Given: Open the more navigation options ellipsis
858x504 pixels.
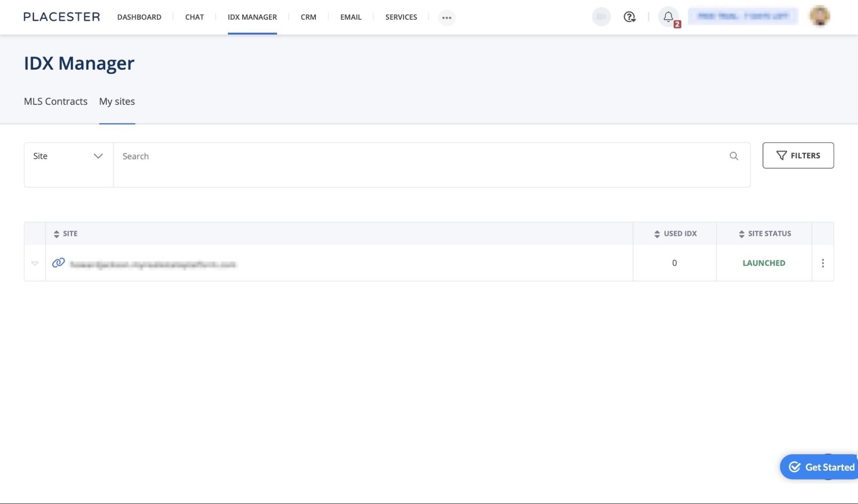Looking at the screenshot, I should (x=446, y=18).
